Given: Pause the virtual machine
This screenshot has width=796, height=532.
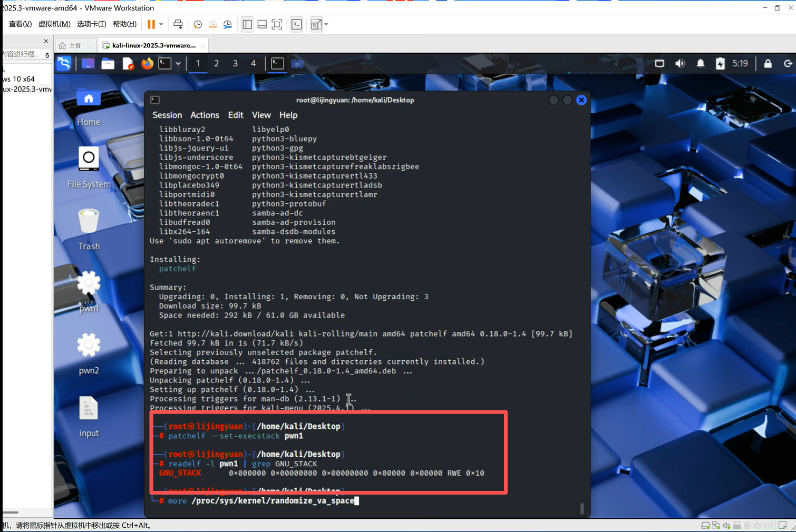Looking at the screenshot, I should (151, 24).
